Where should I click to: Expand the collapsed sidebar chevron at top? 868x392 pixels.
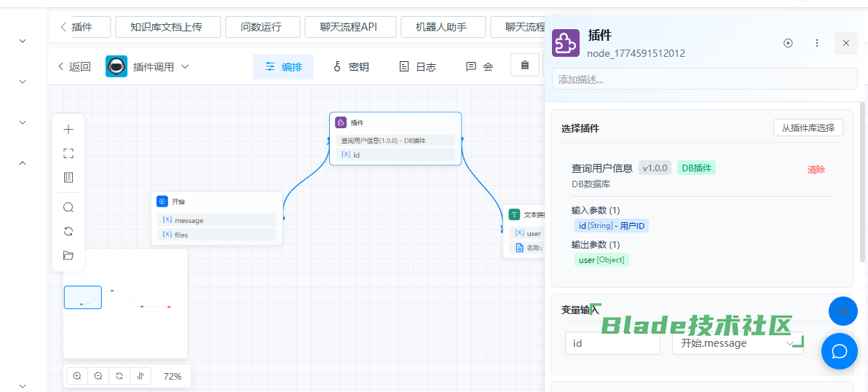pyautogui.click(x=23, y=42)
